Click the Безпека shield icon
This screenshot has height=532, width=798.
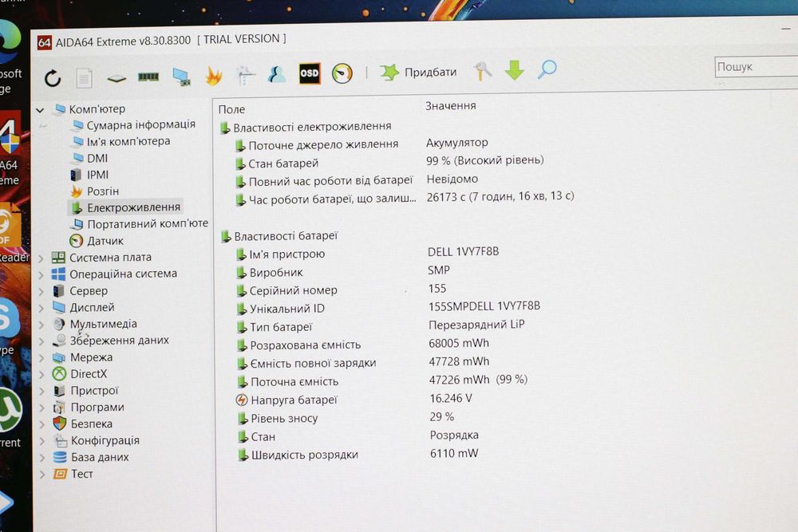(60, 424)
